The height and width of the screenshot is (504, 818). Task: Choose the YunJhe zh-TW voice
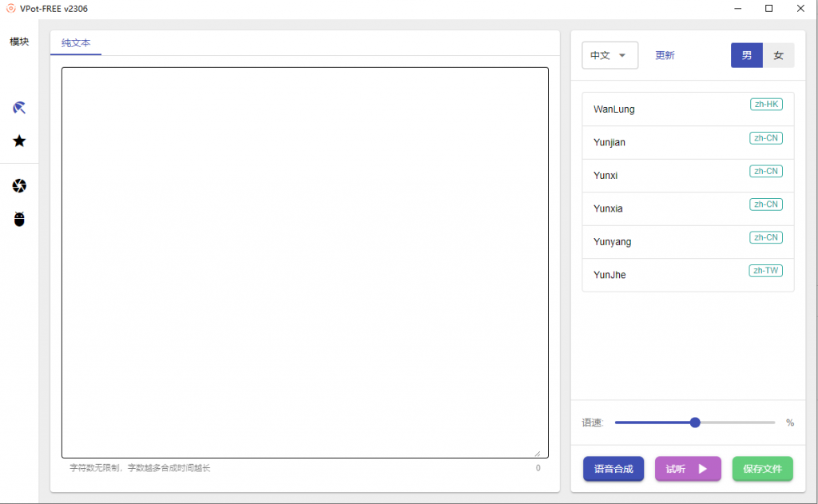(x=687, y=275)
